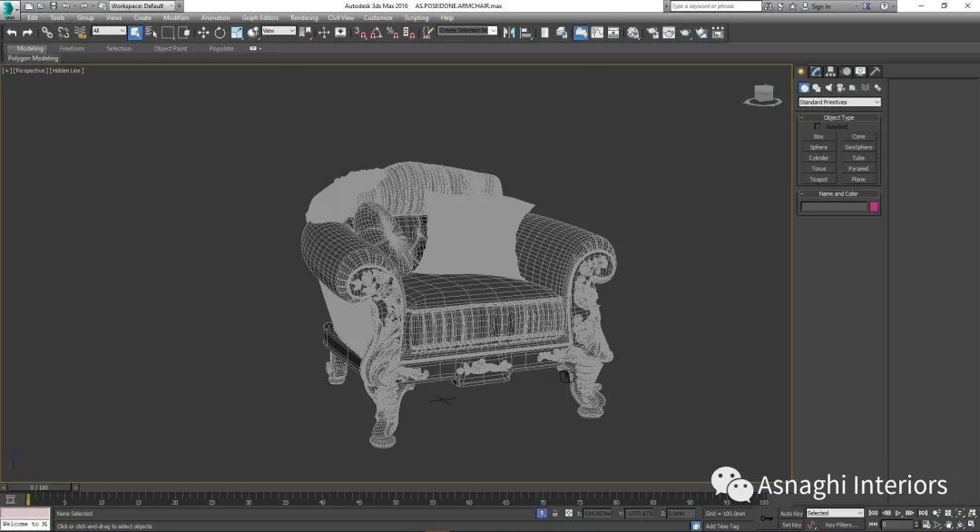
Task: Open the Workspace: Default dropdown
Action: tap(142, 5)
